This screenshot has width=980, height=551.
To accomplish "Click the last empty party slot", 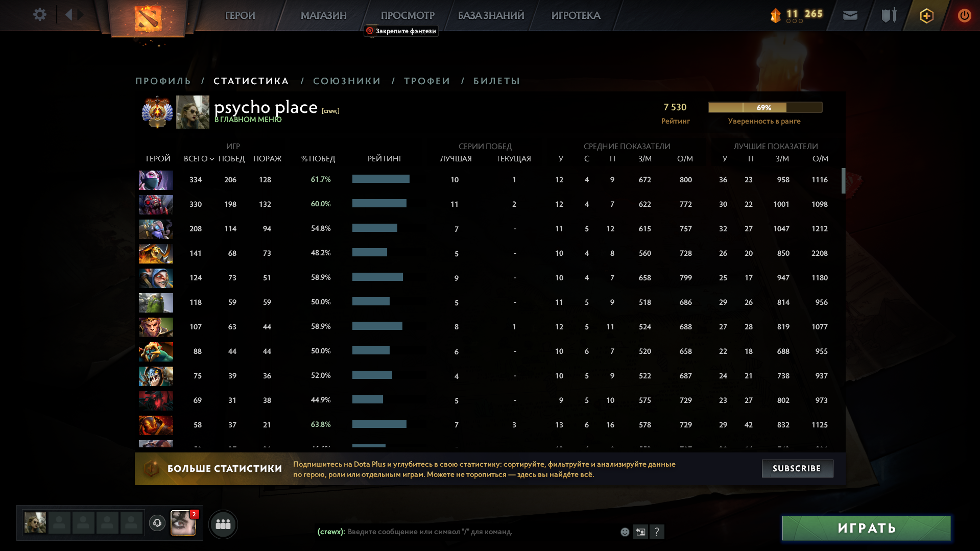I will tap(131, 523).
